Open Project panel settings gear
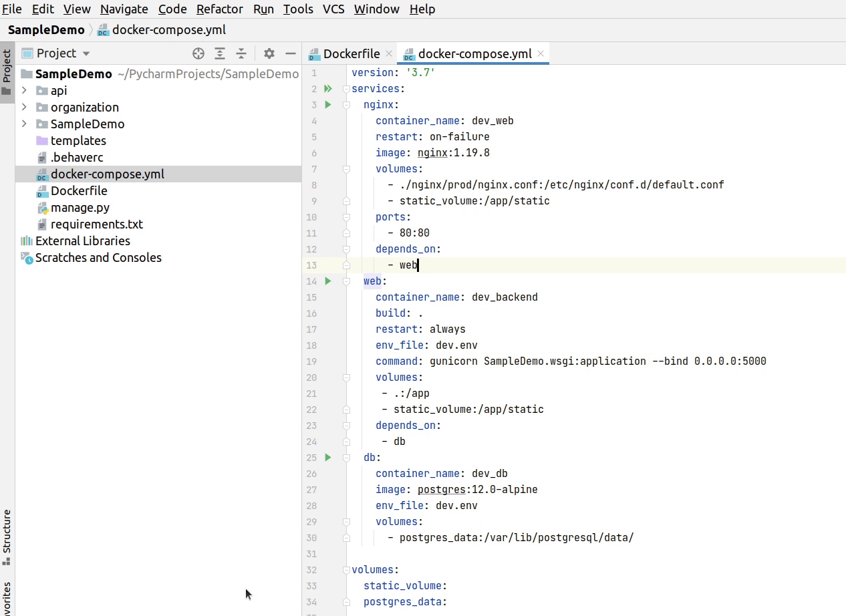Screen dimensions: 846x616 pyautogui.click(x=269, y=53)
